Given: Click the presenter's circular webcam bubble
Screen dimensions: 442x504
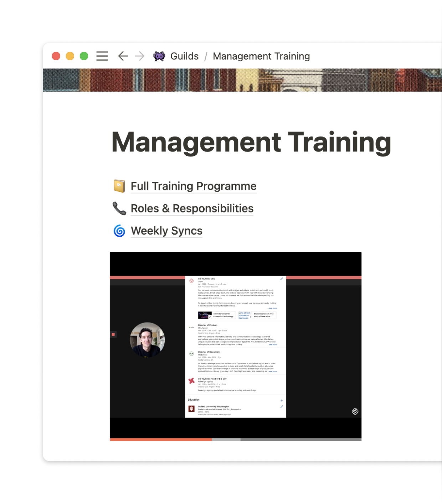Looking at the screenshot, I should pos(147,340).
